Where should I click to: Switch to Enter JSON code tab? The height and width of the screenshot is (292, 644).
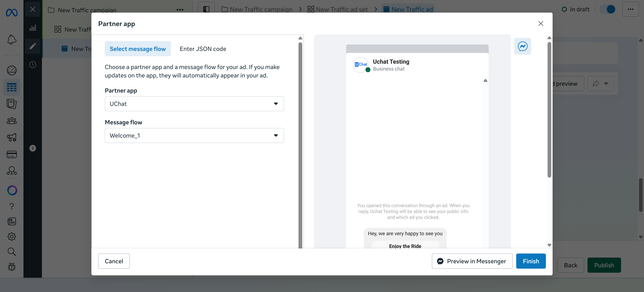[203, 49]
